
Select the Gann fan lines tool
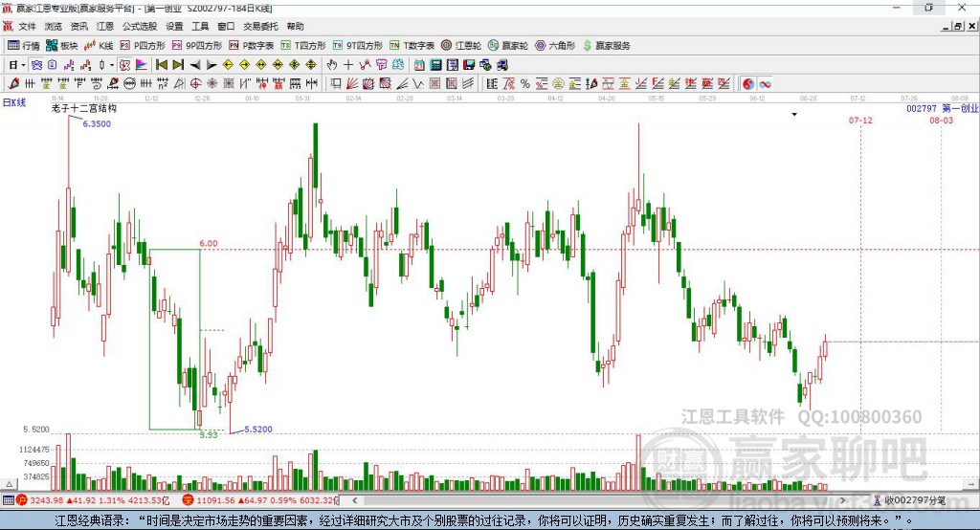point(352,84)
